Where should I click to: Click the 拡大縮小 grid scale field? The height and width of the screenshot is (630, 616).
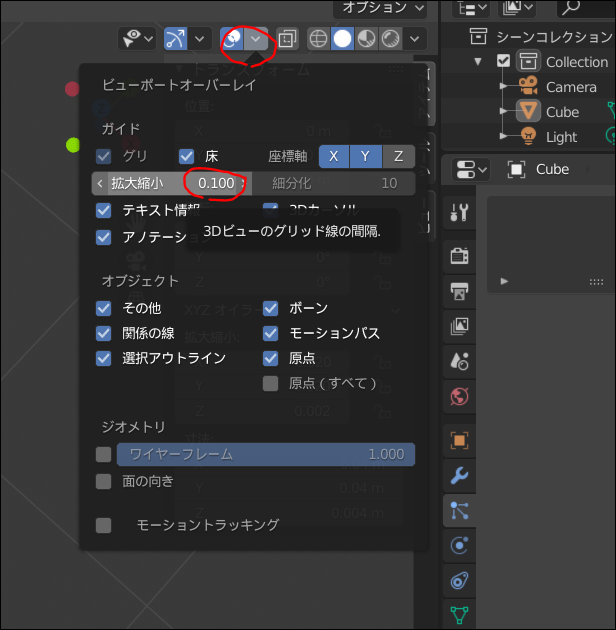172,184
